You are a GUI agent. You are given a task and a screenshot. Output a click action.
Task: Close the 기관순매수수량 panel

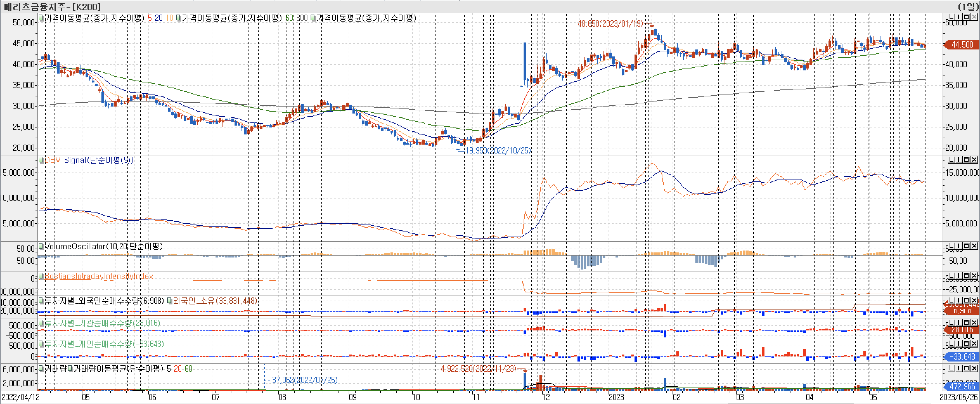point(974,323)
